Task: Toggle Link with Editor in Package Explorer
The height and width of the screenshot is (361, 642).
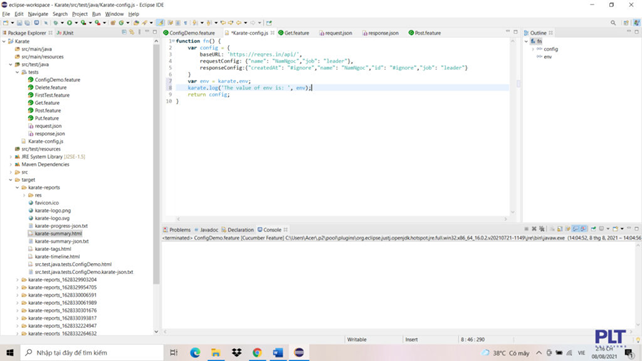Action: pyautogui.click(x=132, y=32)
